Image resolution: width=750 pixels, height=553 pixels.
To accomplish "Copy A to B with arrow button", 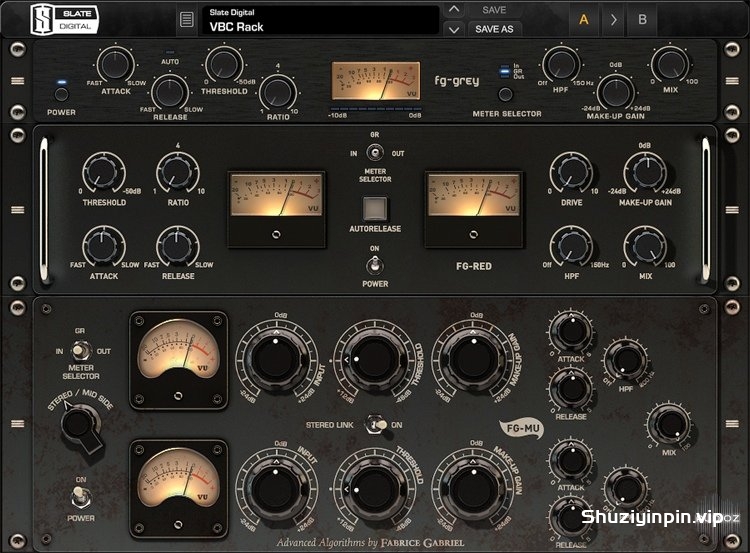I will point(614,20).
